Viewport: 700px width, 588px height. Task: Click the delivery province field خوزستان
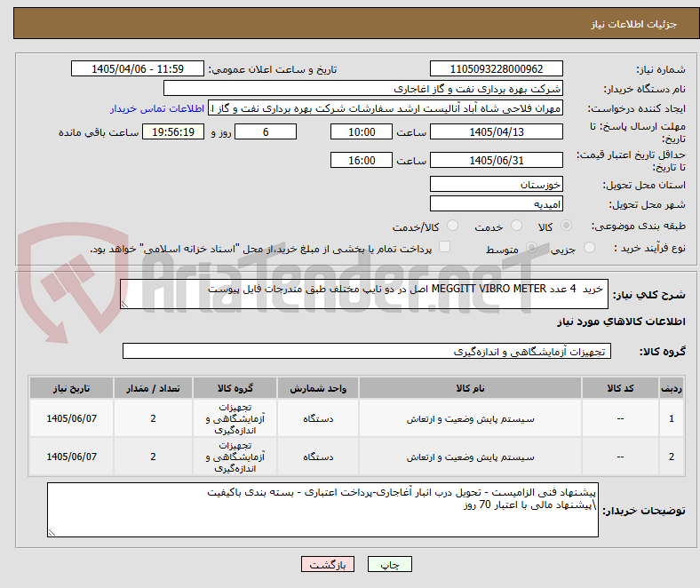[496, 184]
